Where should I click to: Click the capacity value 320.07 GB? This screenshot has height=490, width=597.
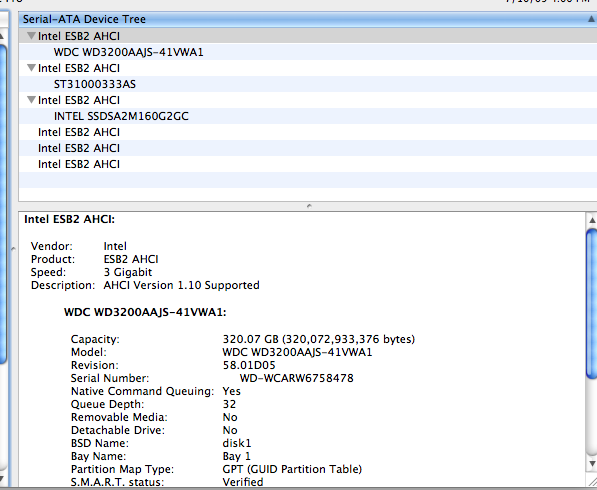319,339
